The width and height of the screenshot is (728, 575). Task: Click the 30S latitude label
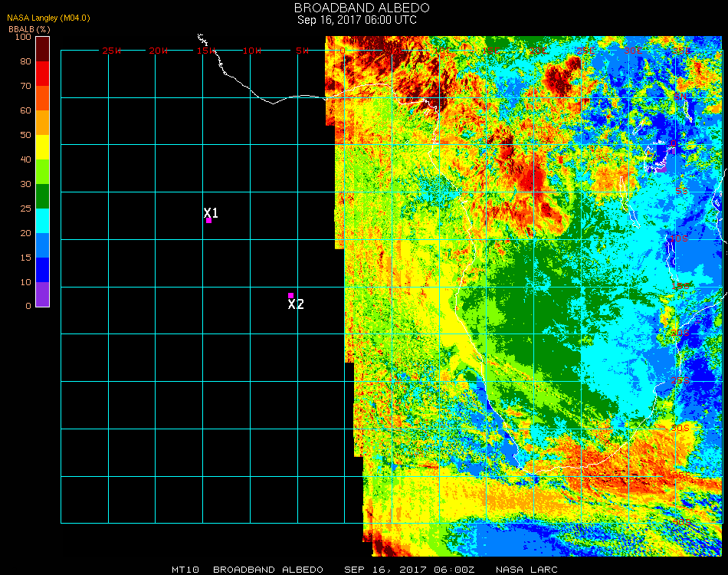pyautogui.click(x=681, y=428)
